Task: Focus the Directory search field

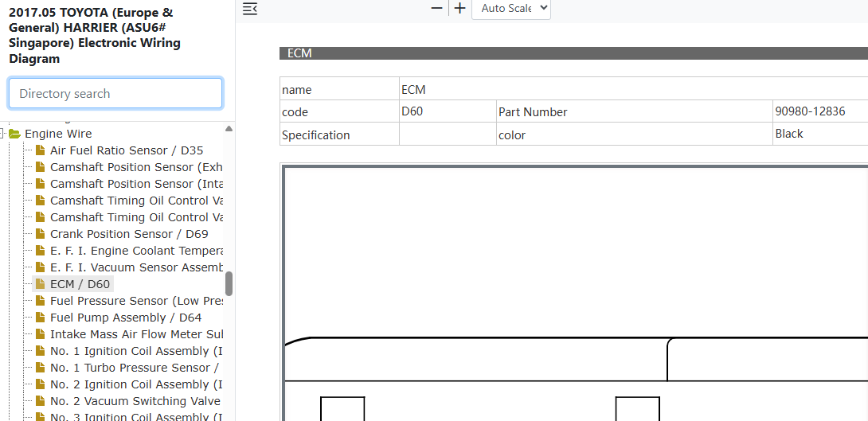Action: coord(115,93)
